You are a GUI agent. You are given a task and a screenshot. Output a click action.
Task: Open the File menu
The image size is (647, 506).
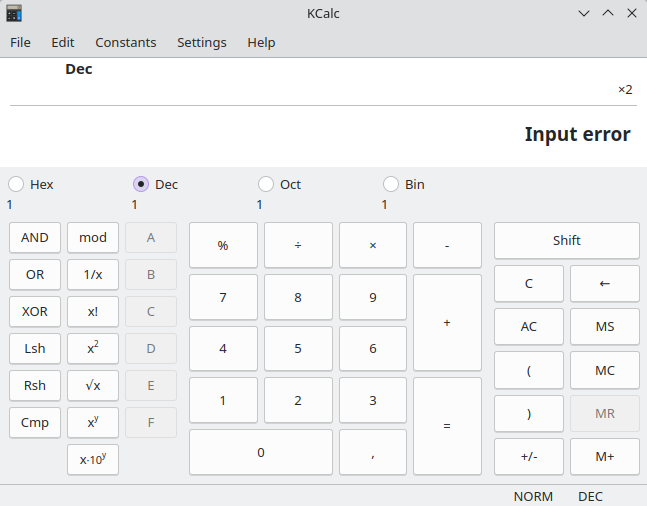coord(20,43)
